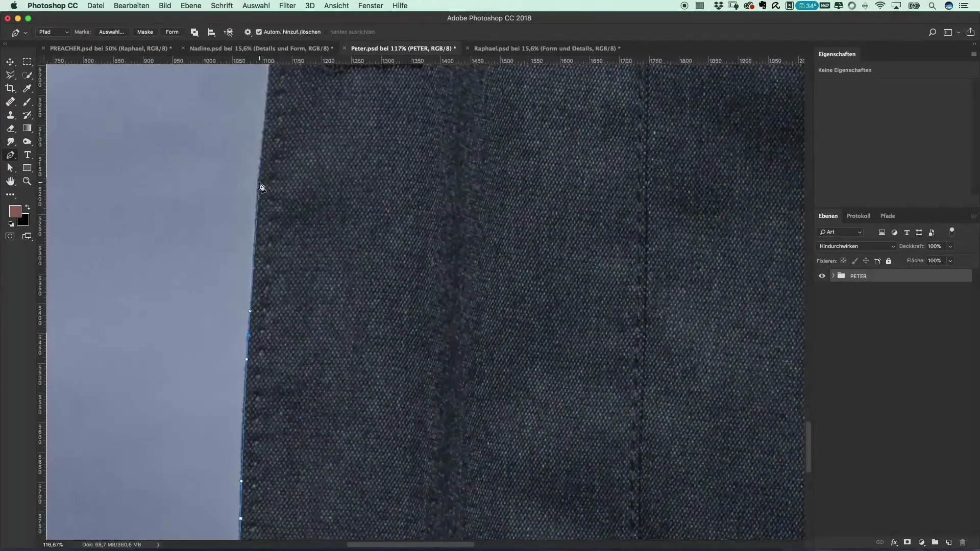Image resolution: width=980 pixels, height=551 pixels.
Task: Open the Deckkraft opacity slider arrow
Action: coord(950,246)
